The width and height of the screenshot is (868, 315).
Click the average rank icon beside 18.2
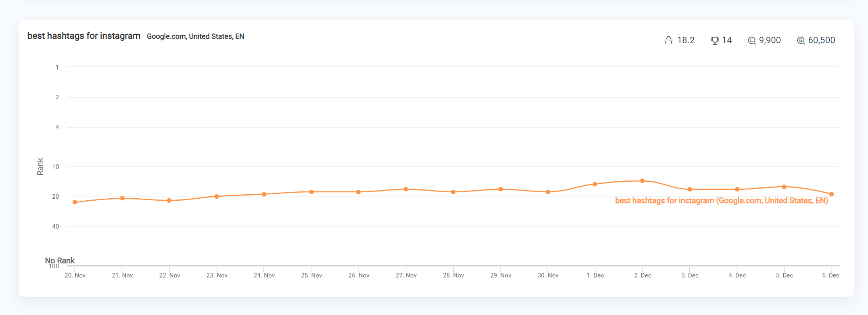point(669,40)
